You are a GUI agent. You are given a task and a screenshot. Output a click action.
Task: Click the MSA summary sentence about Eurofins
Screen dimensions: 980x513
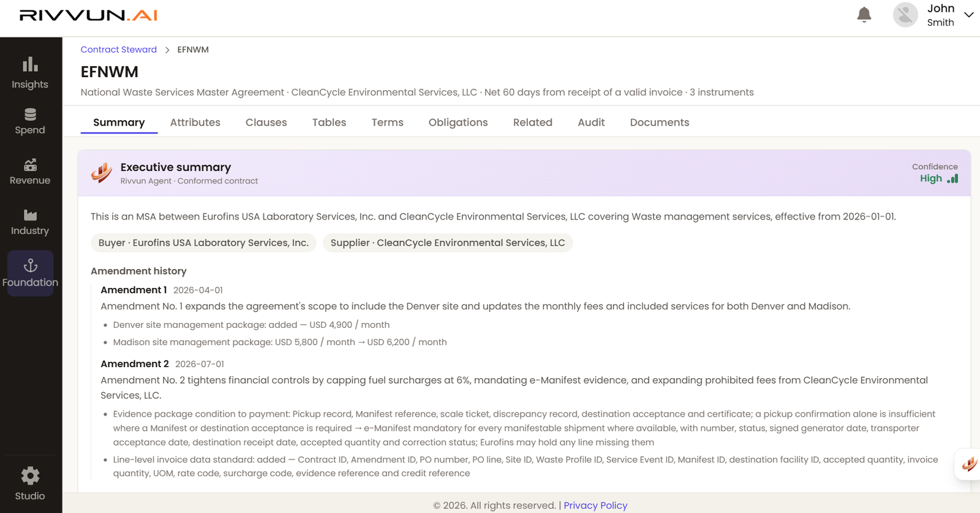(x=493, y=216)
